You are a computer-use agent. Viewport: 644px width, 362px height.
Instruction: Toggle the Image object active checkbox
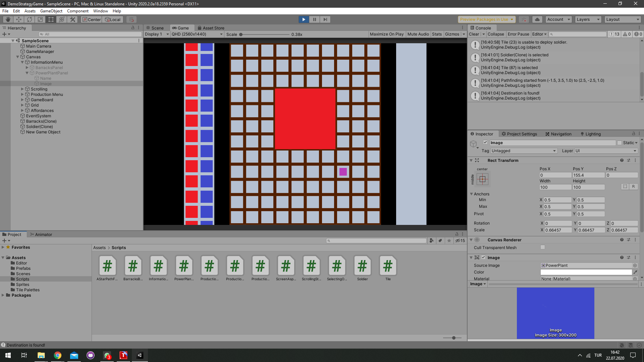[485, 142]
